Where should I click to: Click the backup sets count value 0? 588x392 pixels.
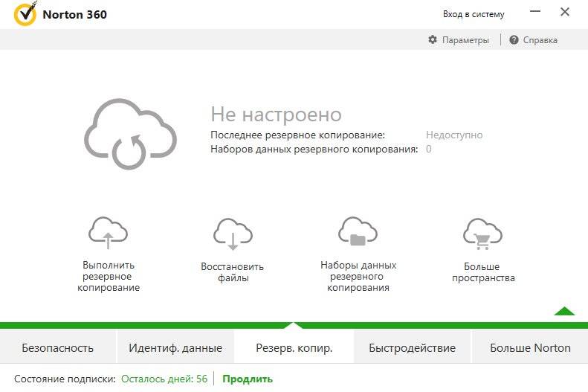pyautogui.click(x=429, y=149)
